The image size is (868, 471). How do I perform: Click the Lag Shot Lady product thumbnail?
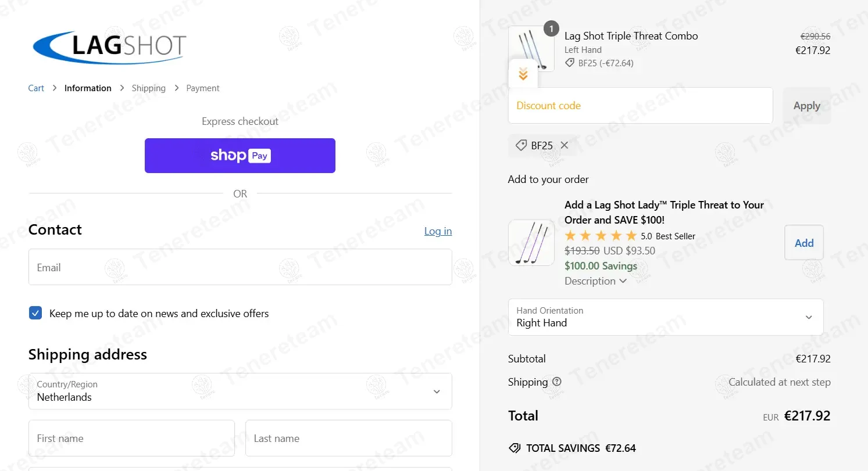pyautogui.click(x=531, y=243)
